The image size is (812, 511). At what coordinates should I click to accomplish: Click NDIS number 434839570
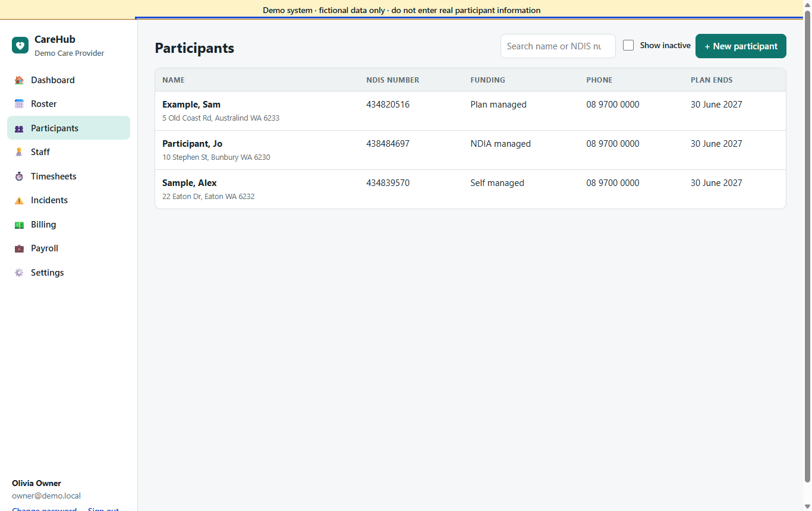388,183
